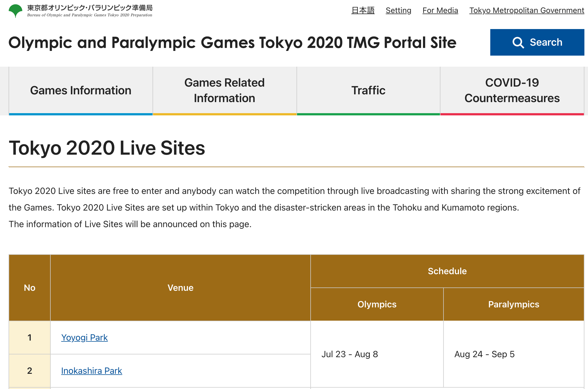Choose the COVID-19 Countermeasures tab
Viewport: 588px width, 389px height.
512,90
